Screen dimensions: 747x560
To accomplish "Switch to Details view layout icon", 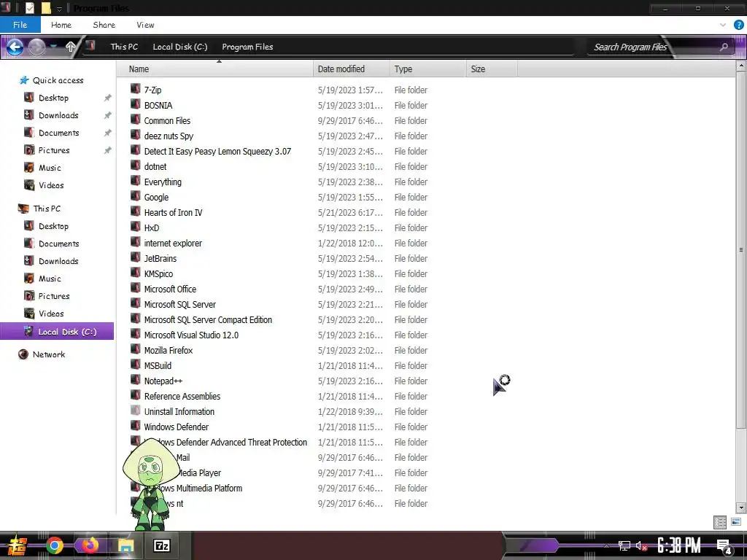I will (720, 522).
